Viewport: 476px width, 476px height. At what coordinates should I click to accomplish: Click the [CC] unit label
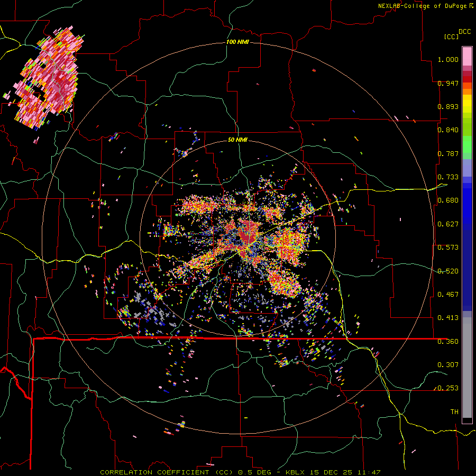click(x=451, y=36)
